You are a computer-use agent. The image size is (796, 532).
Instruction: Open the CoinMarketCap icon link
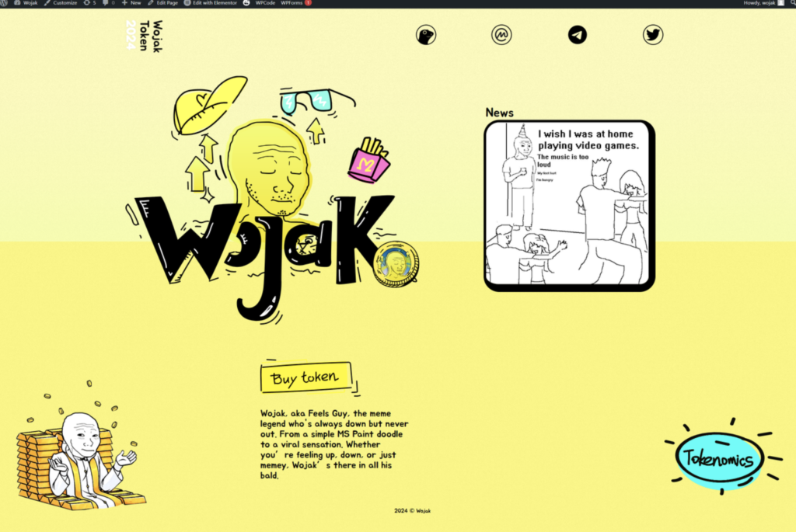click(x=501, y=35)
